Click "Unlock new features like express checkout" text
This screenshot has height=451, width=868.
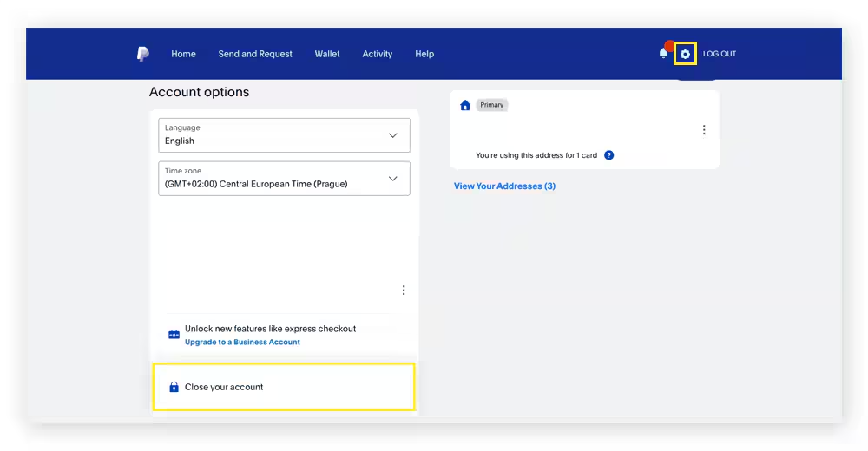pos(270,329)
